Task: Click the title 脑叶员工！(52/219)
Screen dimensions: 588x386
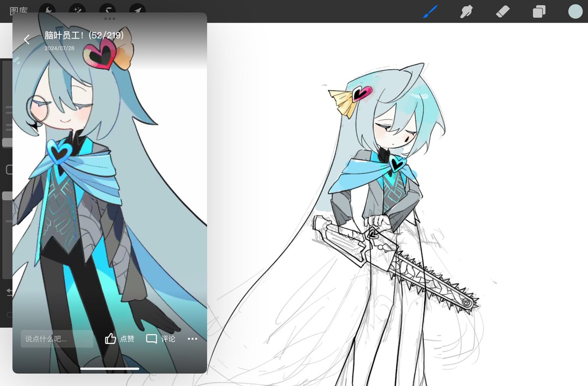Action: click(x=84, y=36)
